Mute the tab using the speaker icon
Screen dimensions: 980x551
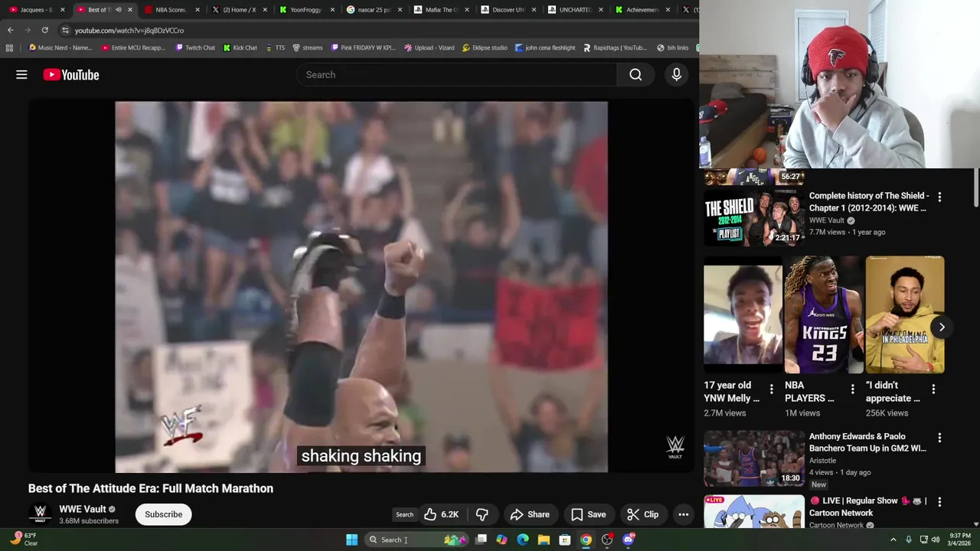tap(118, 10)
